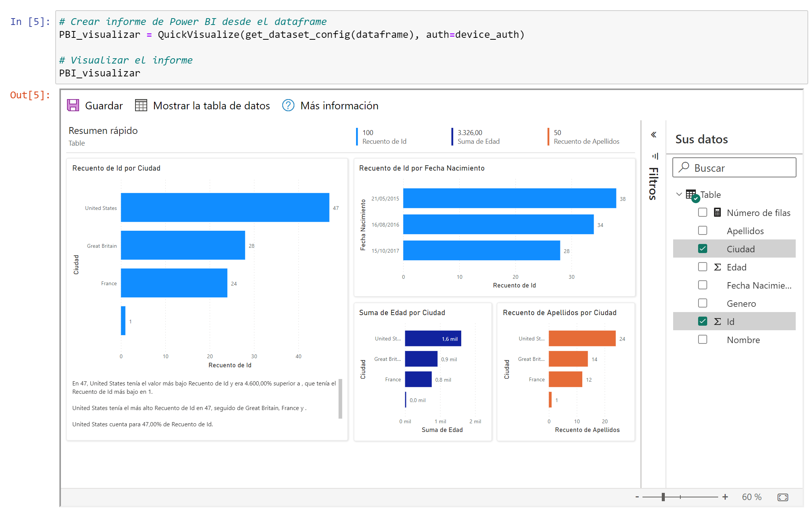Check the Fecha Nacimiento field checkbox

pyautogui.click(x=703, y=285)
